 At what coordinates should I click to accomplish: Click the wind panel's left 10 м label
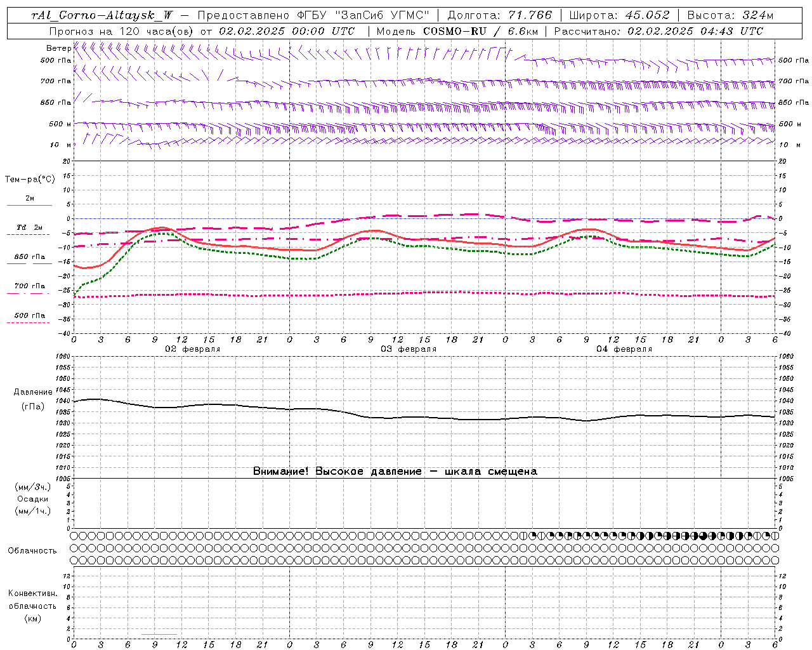coord(61,145)
